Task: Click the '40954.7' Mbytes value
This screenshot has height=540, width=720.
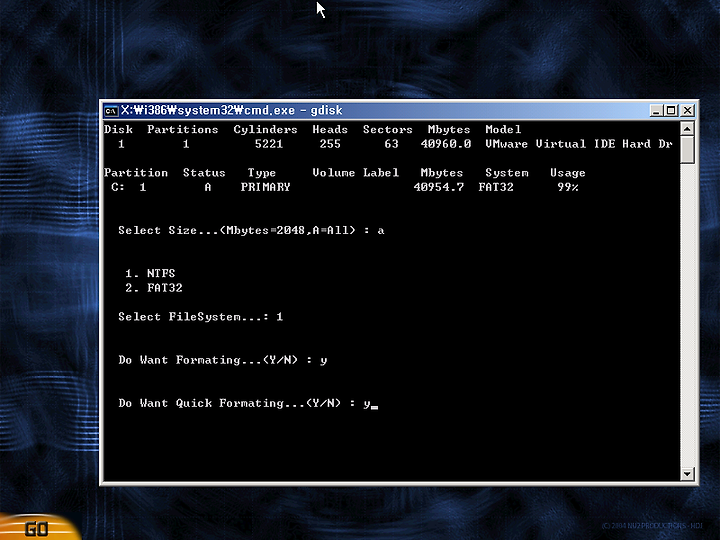Action: tap(439, 187)
